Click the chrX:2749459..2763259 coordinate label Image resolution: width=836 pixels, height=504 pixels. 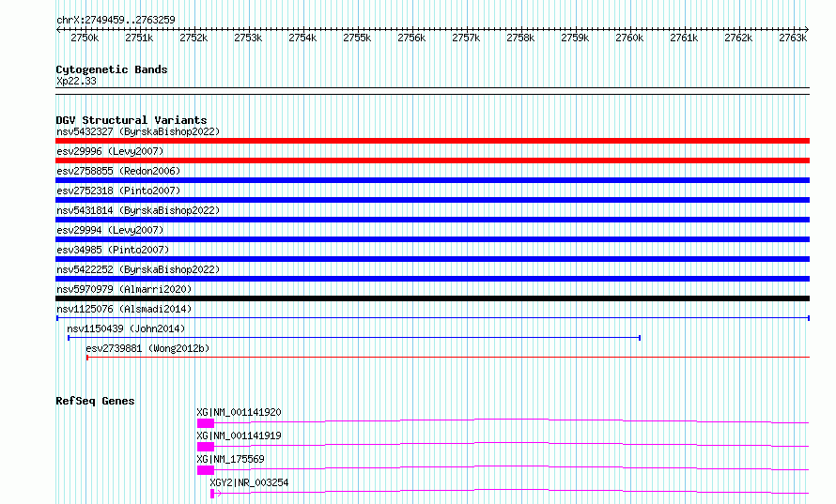(x=116, y=20)
